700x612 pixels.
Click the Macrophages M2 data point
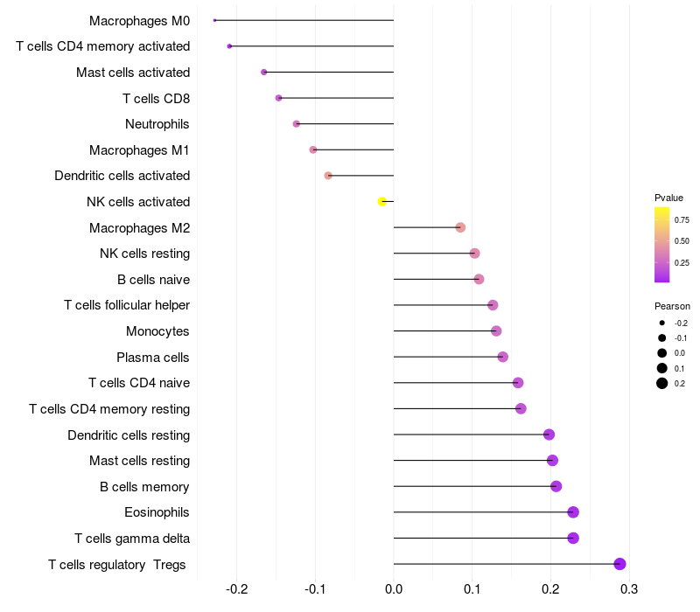460,227
